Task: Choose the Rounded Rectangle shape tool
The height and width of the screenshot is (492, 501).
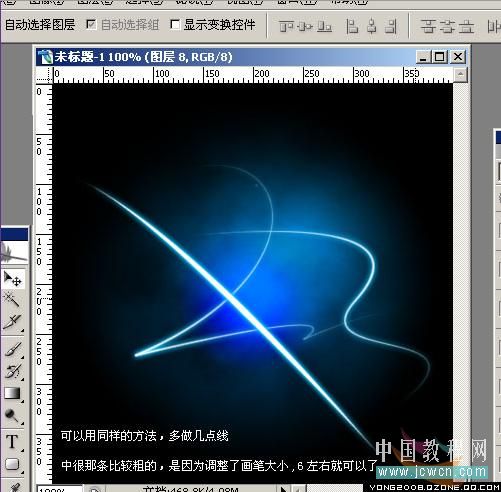Action: click(12, 464)
